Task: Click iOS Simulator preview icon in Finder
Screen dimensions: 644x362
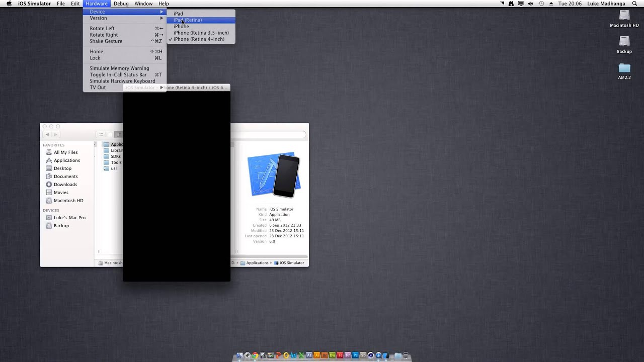Action: tap(274, 175)
